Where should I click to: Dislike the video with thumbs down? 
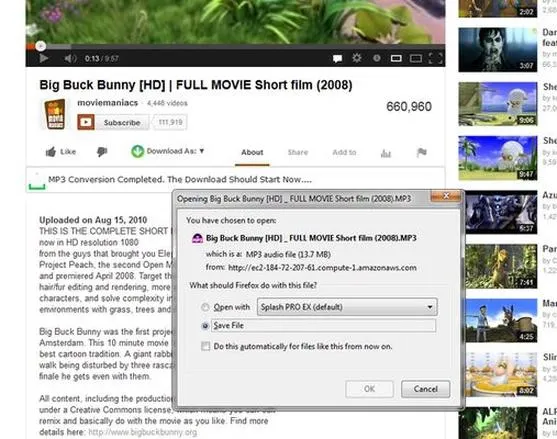102,152
